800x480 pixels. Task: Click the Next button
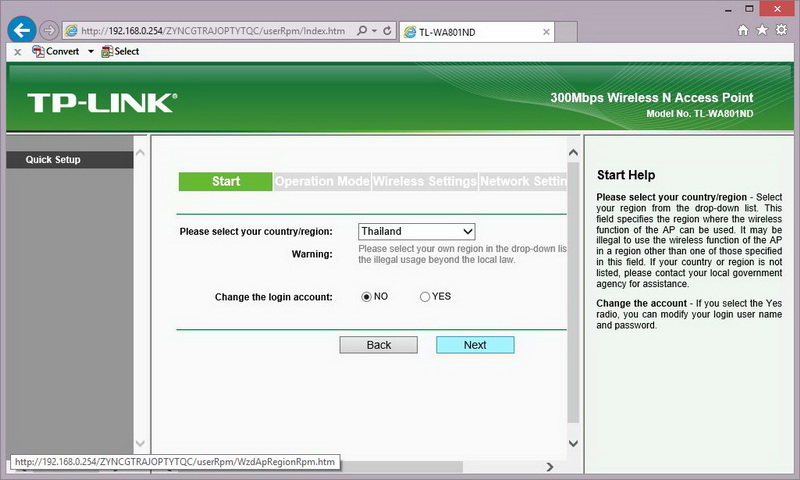475,345
